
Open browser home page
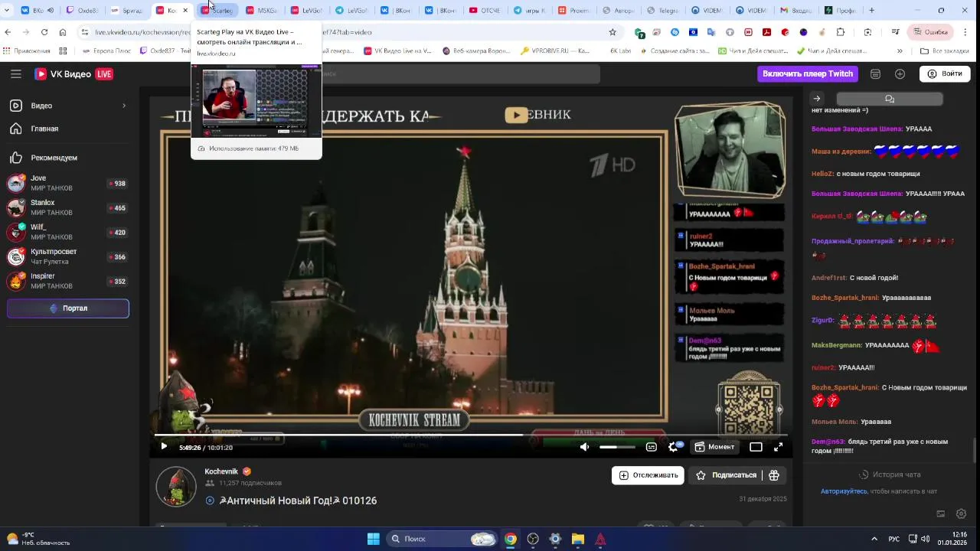[x=63, y=32]
